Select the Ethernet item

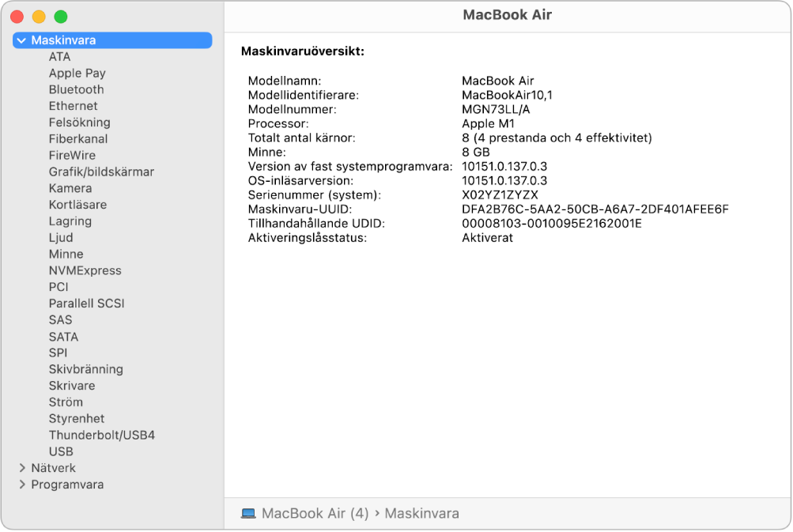pyautogui.click(x=73, y=106)
